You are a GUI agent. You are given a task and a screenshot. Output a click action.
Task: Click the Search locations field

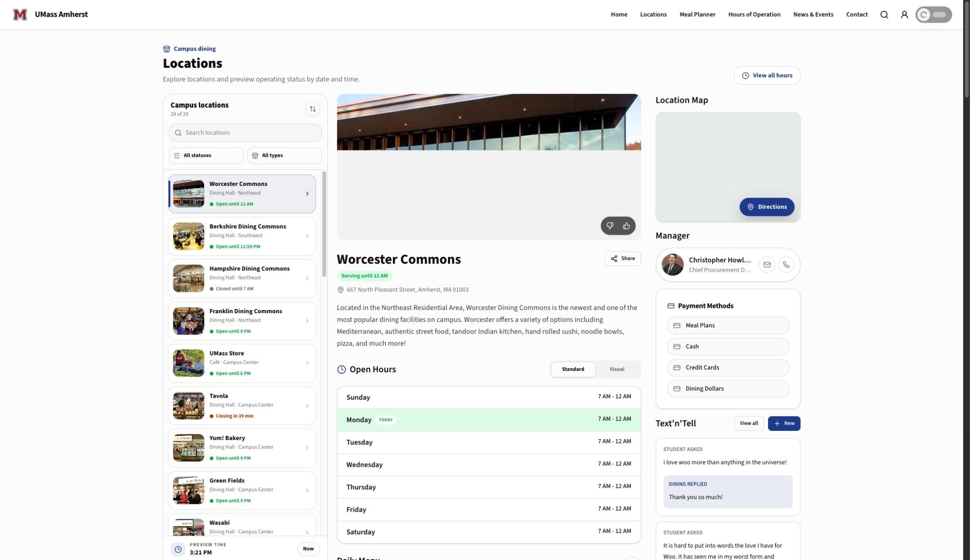tap(245, 133)
